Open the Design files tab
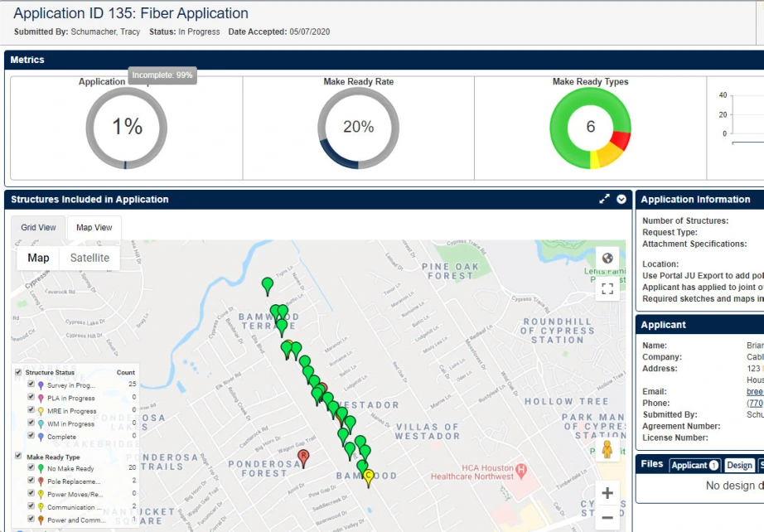764x532 pixels. tap(739, 465)
